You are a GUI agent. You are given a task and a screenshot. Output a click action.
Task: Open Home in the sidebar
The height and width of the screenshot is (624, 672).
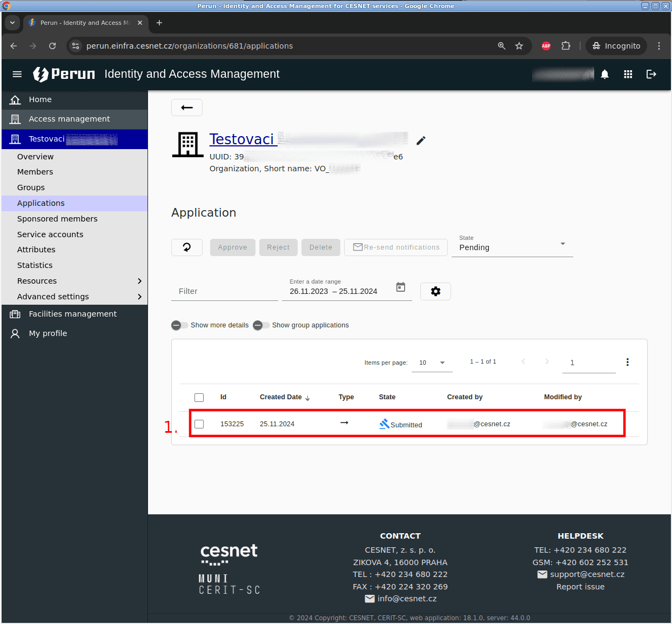coord(75,99)
